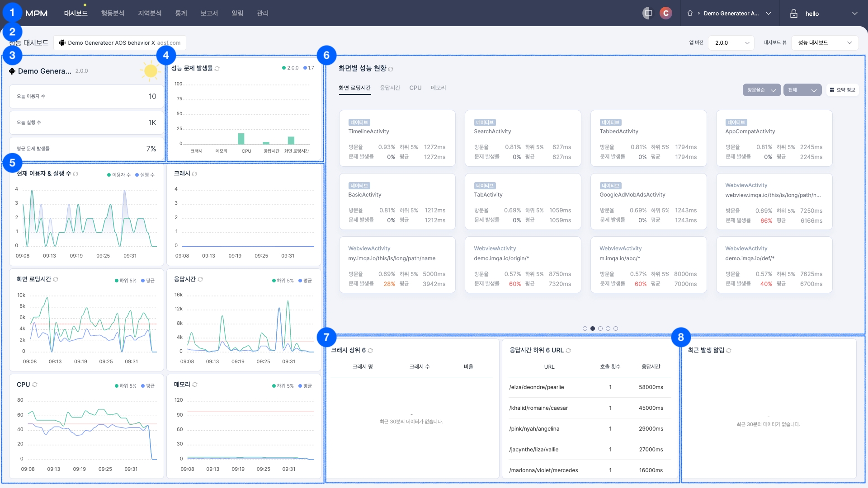
Task: Refresh the 성능 문제 발생률 chart
Action: click(x=217, y=69)
